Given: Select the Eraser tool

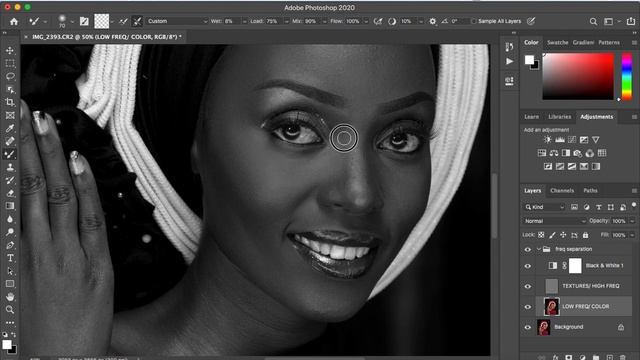Looking at the screenshot, I should pos(10,193).
